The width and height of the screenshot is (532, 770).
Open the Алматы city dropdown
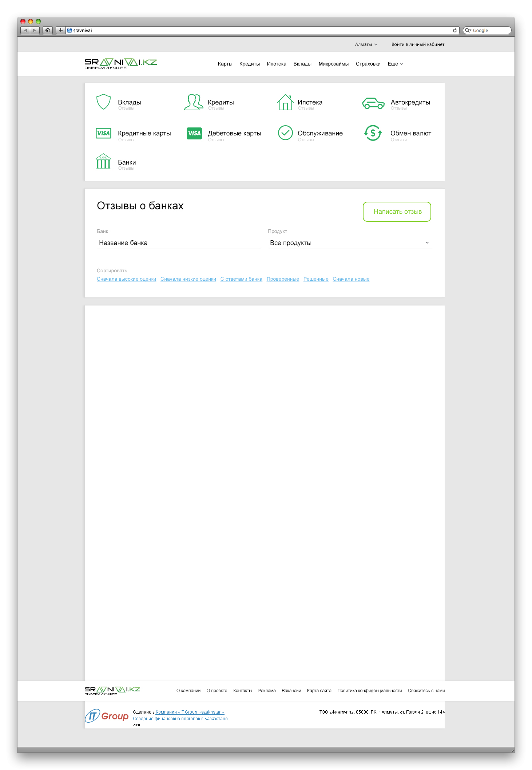click(x=366, y=44)
